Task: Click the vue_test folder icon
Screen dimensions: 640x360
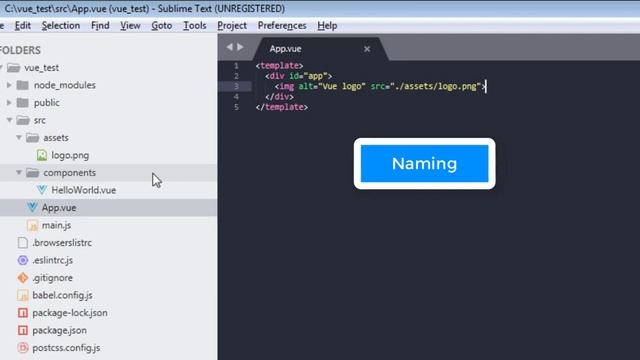Action: point(13,68)
